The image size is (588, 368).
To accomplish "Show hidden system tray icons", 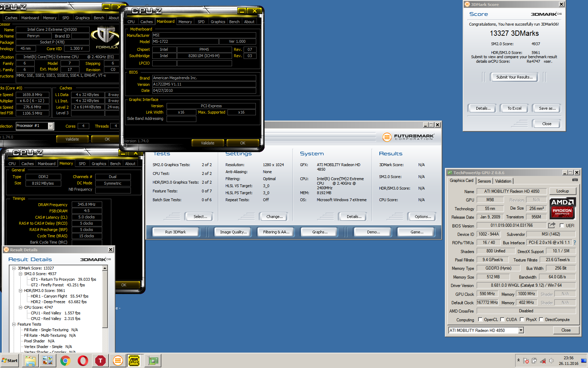I will (518, 360).
